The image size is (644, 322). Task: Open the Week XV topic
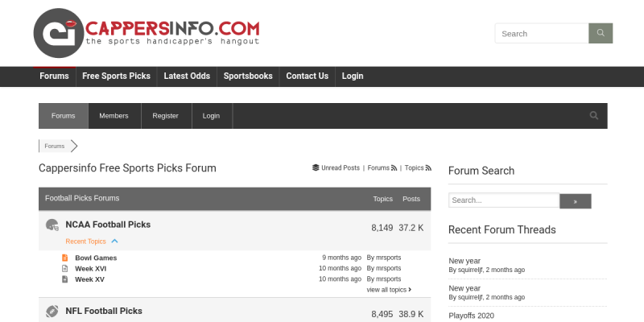point(89,279)
